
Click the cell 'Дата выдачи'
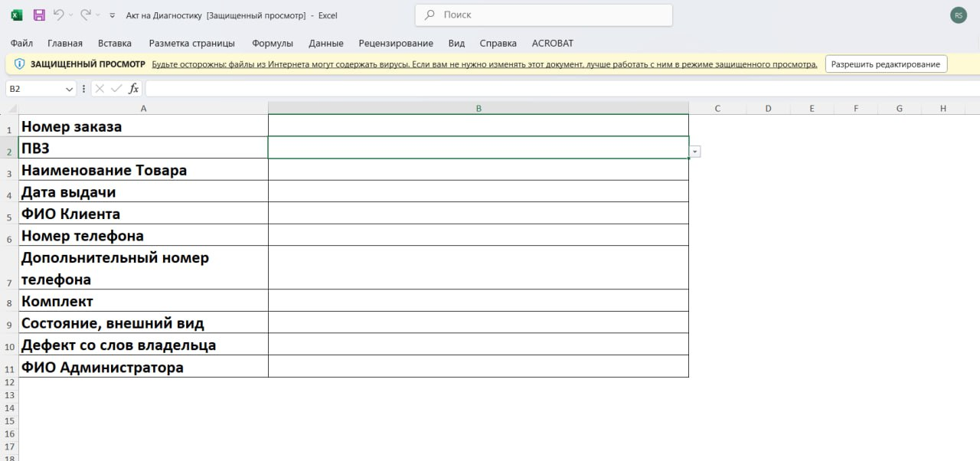(143, 191)
